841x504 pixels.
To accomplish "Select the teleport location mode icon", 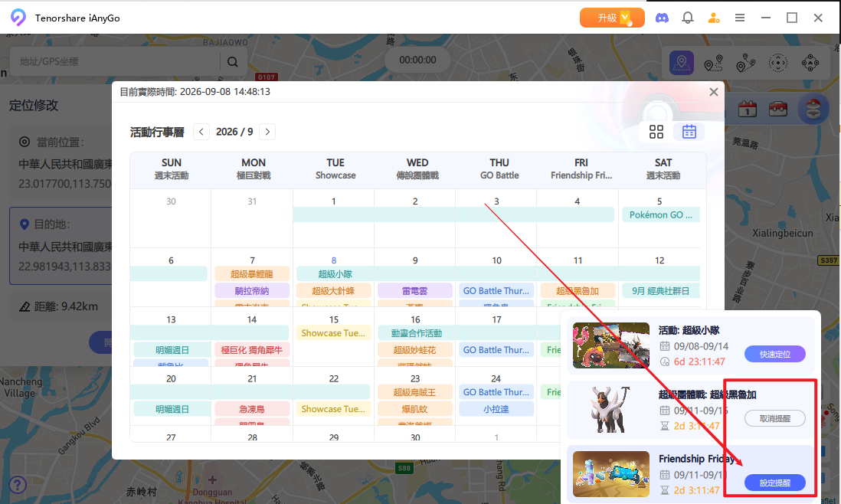I will click(x=682, y=63).
